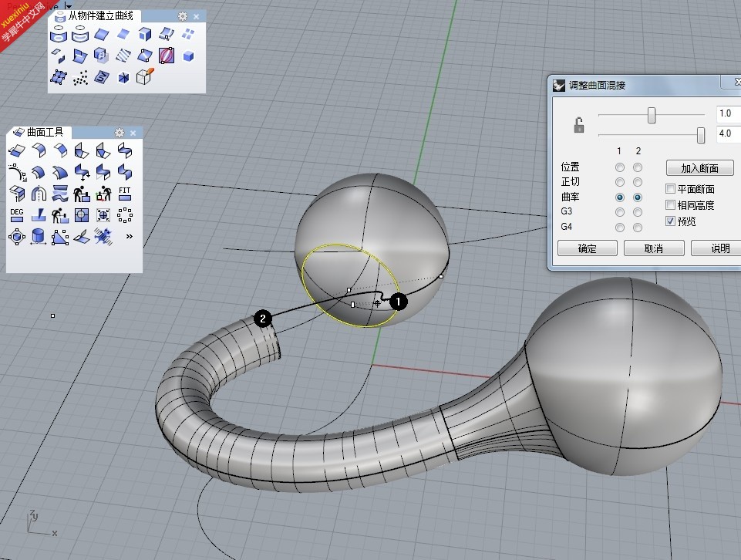Select the symmetry arch icon with dotted line
The image size is (741, 560).
click(39, 194)
